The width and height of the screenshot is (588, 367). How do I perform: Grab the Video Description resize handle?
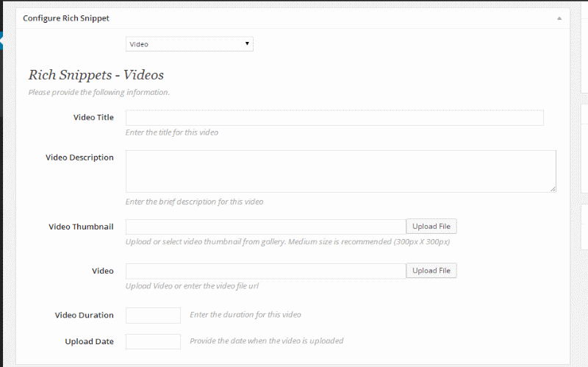(x=553, y=190)
